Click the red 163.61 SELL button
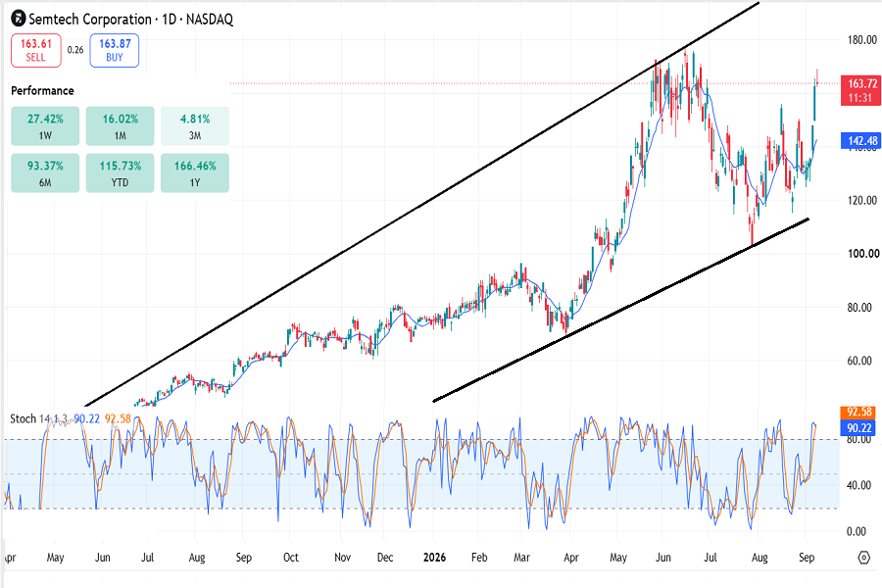The width and height of the screenshot is (882, 588). [36, 51]
